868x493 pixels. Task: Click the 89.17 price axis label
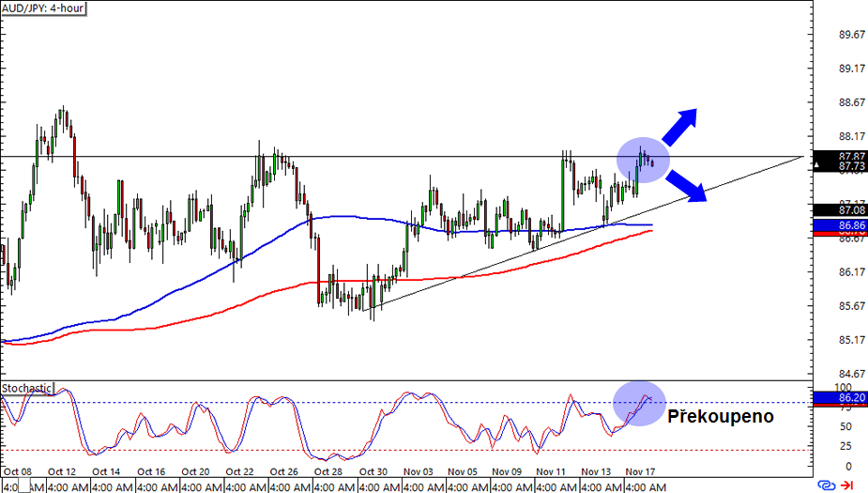pyautogui.click(x=851, y=69)
